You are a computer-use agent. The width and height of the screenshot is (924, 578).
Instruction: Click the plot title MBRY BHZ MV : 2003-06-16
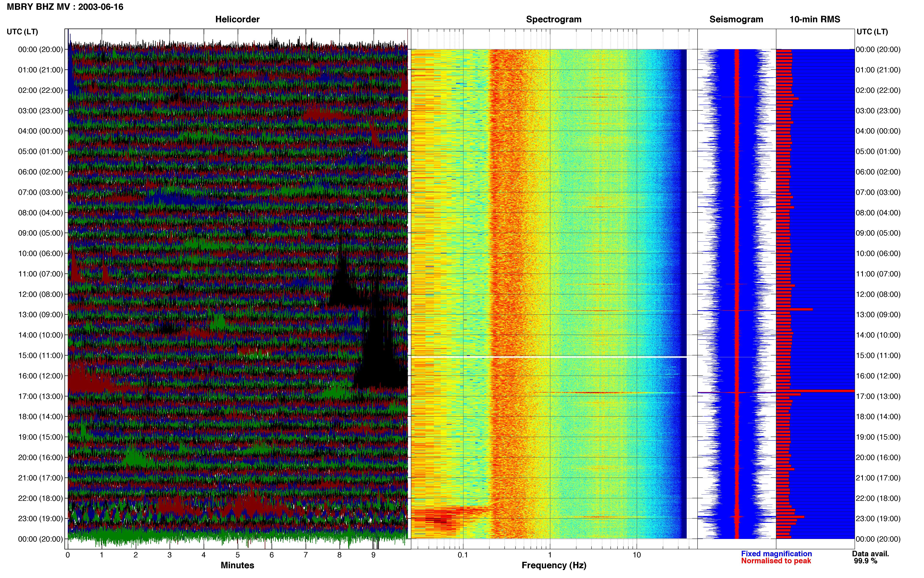65,7
